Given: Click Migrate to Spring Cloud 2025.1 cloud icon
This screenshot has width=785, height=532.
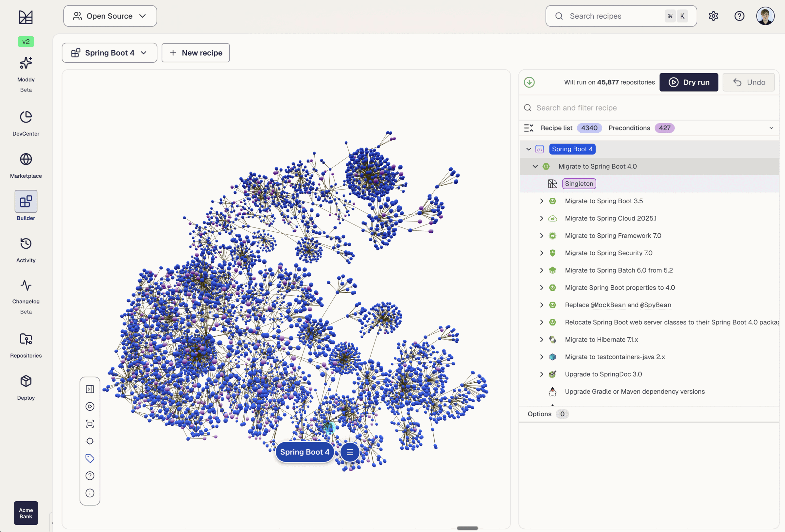Looking at the screenshot, I should (x=552, y=218).
